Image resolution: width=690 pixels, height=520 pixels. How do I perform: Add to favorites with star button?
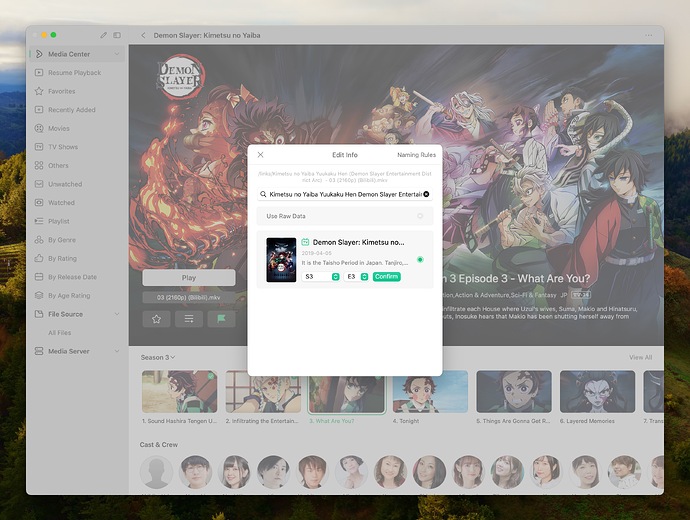coord(156,319)
